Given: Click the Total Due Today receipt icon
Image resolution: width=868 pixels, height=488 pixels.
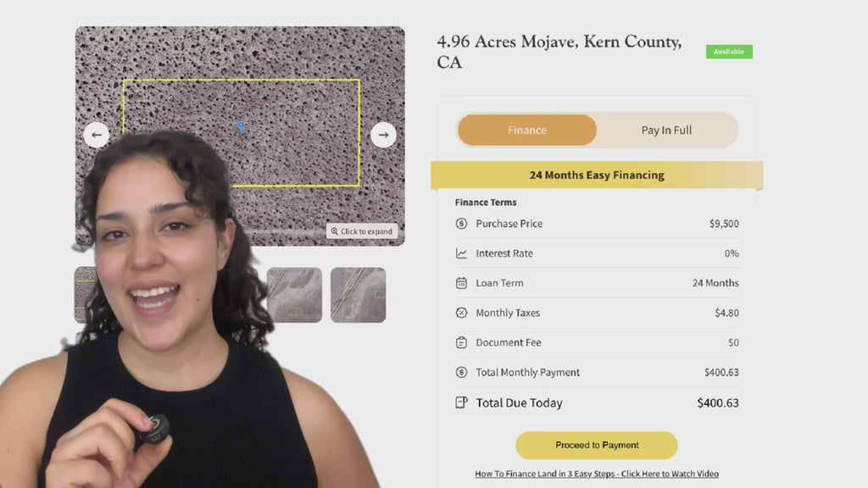Looking at the screenshot, I should (x=461, y=402).
